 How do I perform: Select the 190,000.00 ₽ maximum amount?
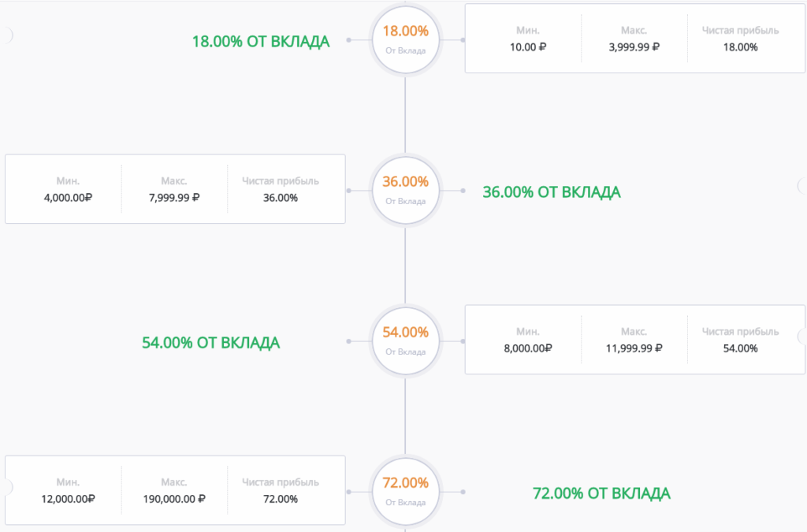coord(174,499)
